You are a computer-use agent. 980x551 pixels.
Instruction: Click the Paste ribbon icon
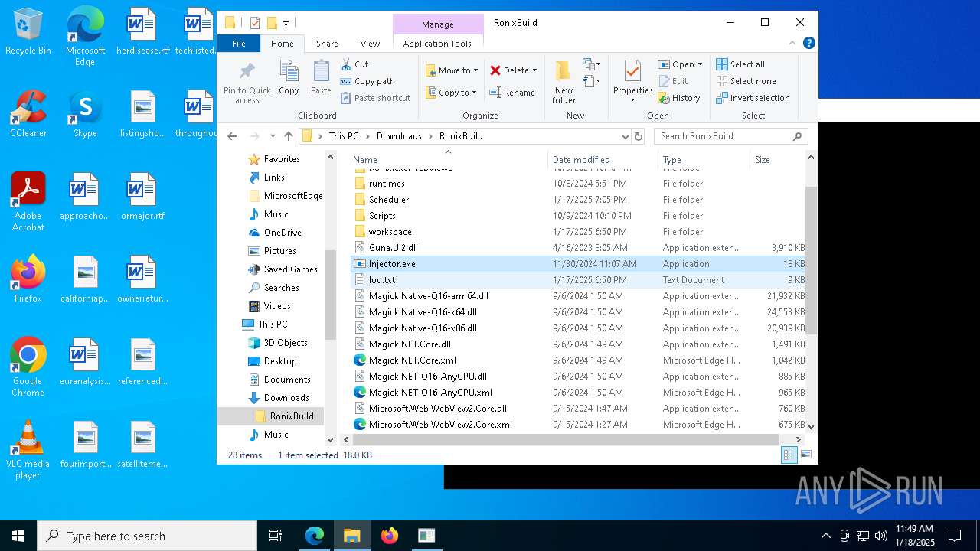(321, 78)
